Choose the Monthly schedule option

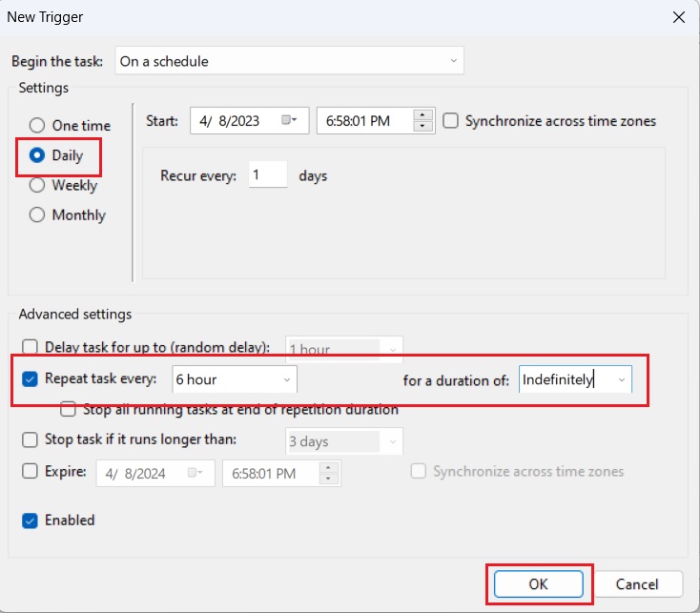(37, 215)
